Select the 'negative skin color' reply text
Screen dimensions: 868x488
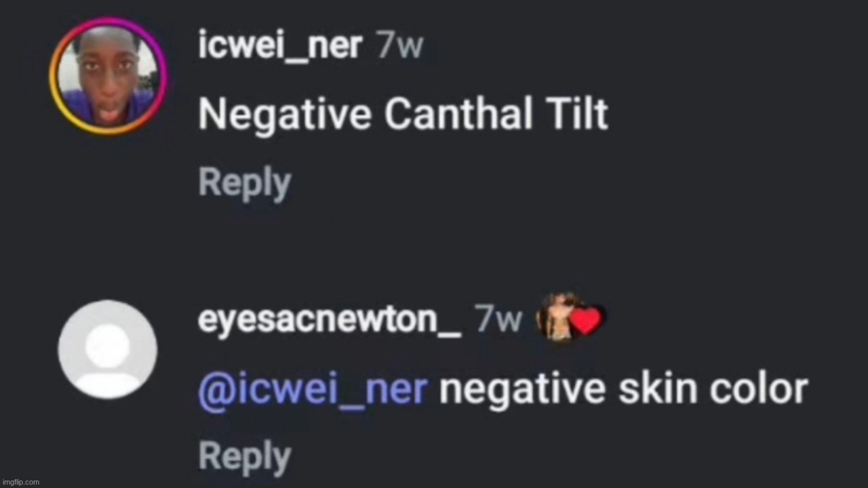click(x=623, y=389)
